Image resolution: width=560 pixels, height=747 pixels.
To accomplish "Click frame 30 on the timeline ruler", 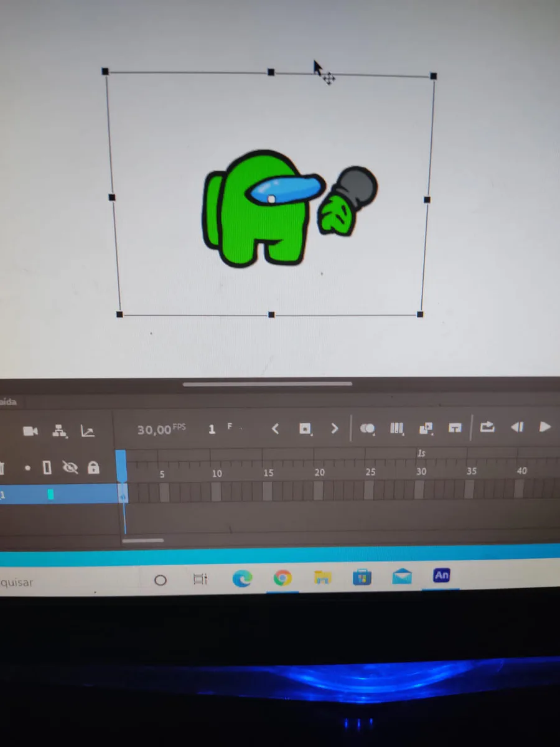I will (421, 471).
